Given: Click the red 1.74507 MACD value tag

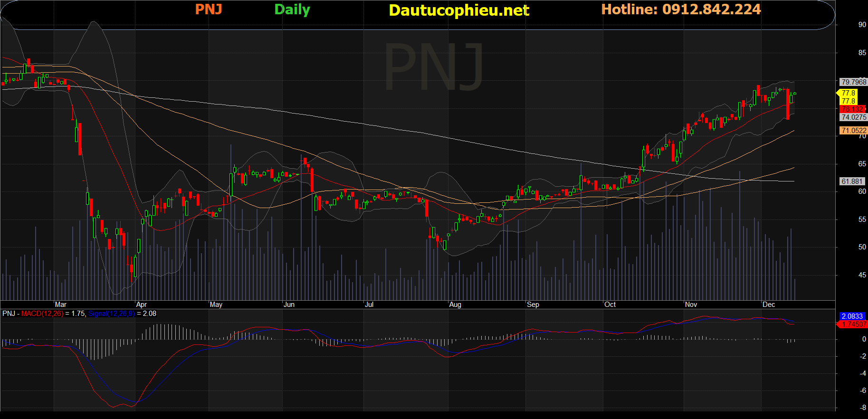Looking at the screenshot, I should 854,324.
